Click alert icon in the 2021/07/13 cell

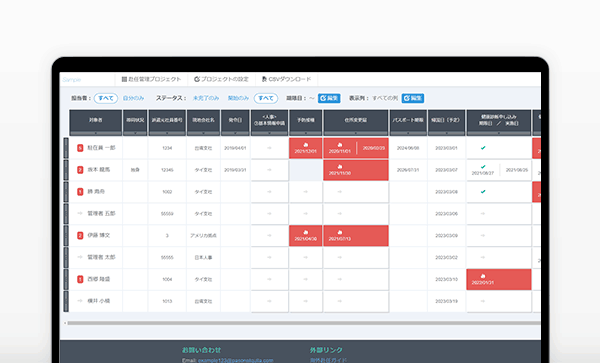pos(339,232)
